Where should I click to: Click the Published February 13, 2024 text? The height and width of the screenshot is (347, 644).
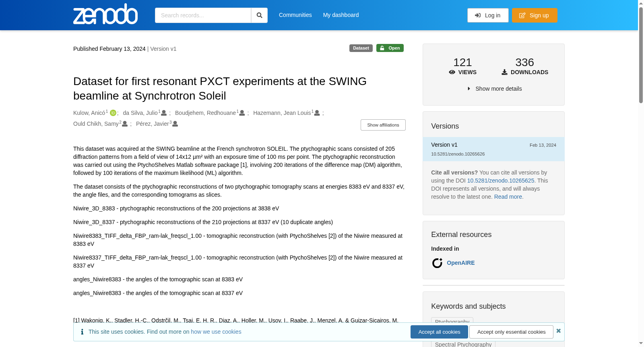click(x=109, y=49)
